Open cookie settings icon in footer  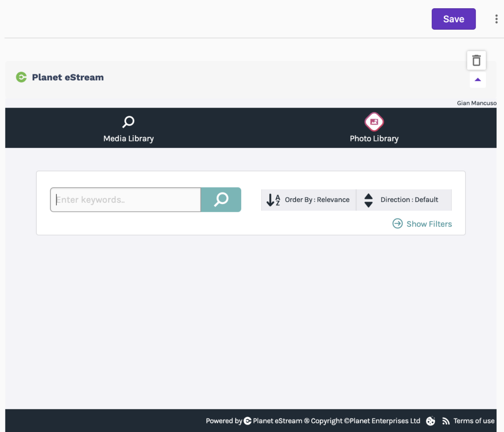(x=431, y=421)
